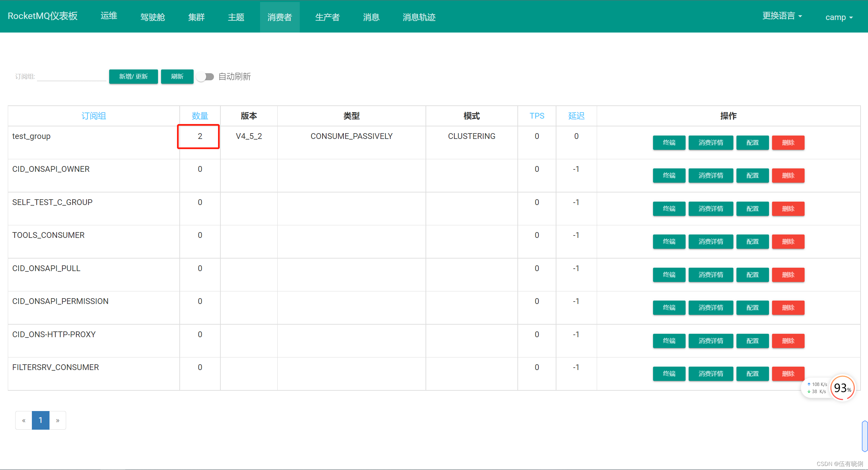Click the 刷新 button

point(177,77)
